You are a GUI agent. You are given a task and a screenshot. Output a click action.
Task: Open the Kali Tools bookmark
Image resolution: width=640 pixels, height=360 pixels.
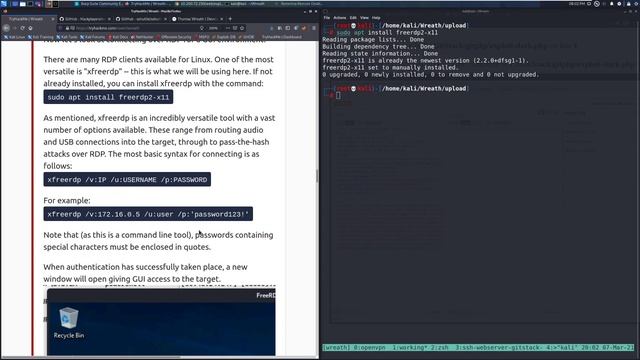click(67, 37)
